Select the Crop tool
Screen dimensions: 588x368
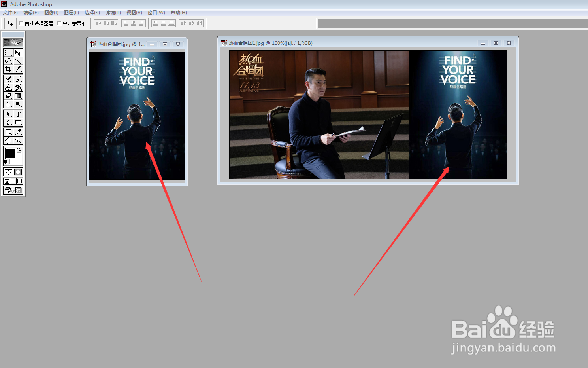click(8, 69)
